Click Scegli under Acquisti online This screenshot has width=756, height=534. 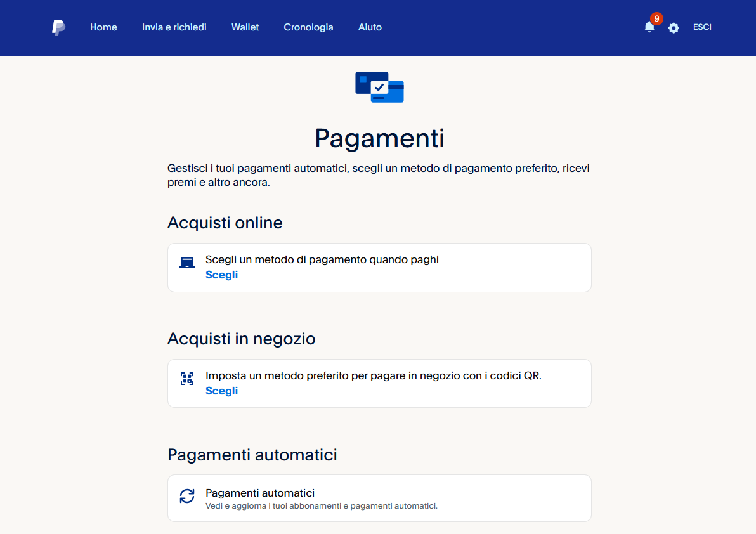click(x=222, y=275)
